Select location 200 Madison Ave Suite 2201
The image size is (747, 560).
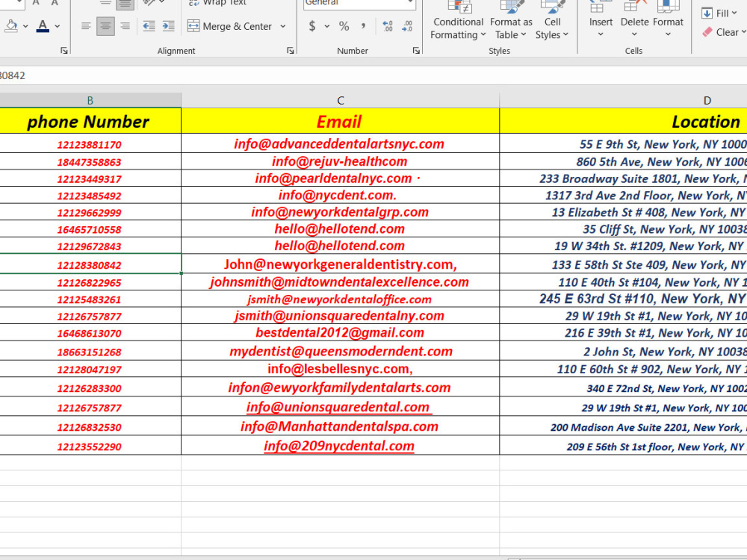pyautogui.click(x=623, y=426)
